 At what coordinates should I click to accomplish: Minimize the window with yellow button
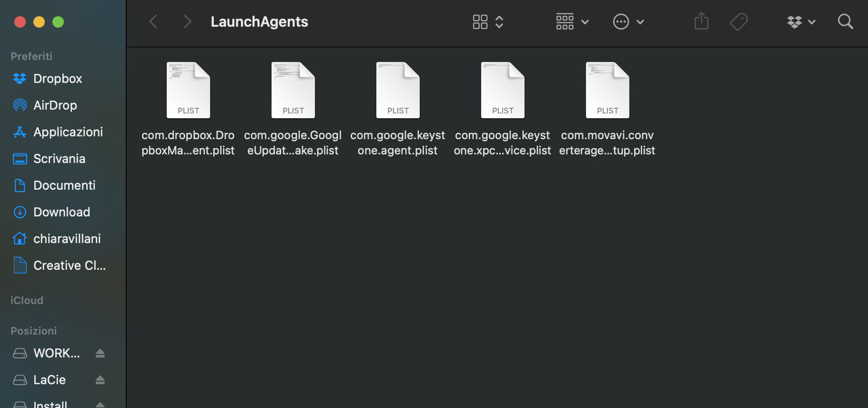point(39,22)
